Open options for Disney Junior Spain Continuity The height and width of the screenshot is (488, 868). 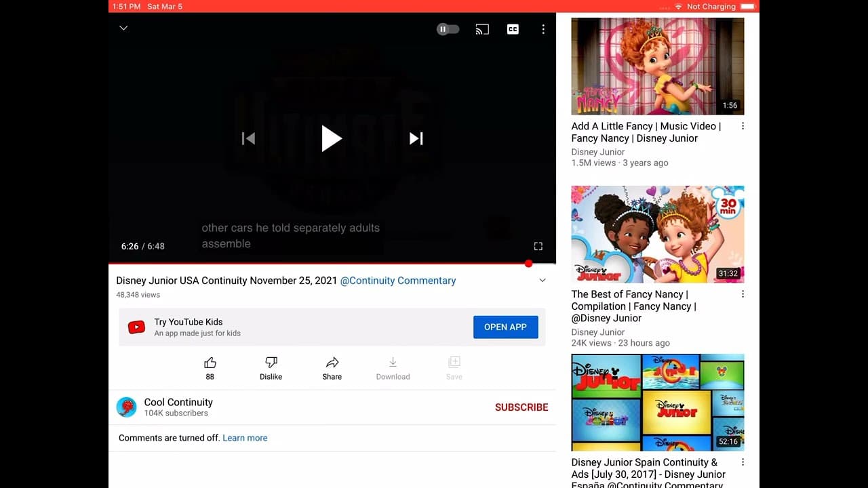click(743, 462)
